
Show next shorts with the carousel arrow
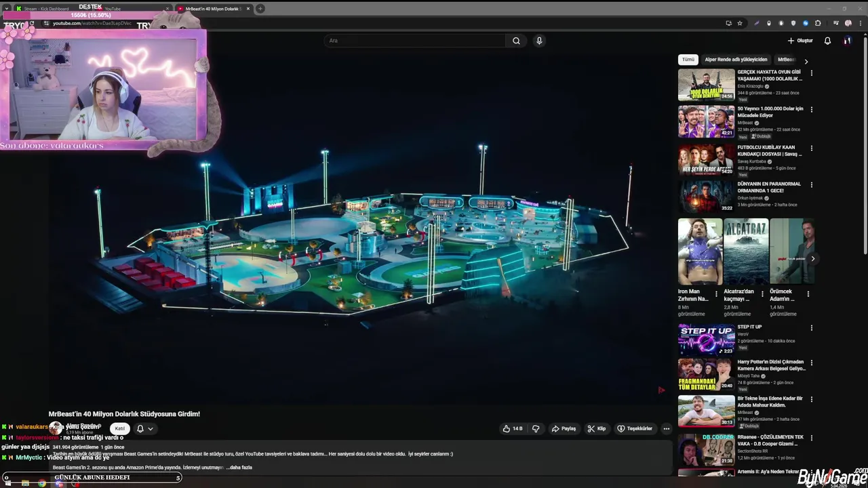812,258
